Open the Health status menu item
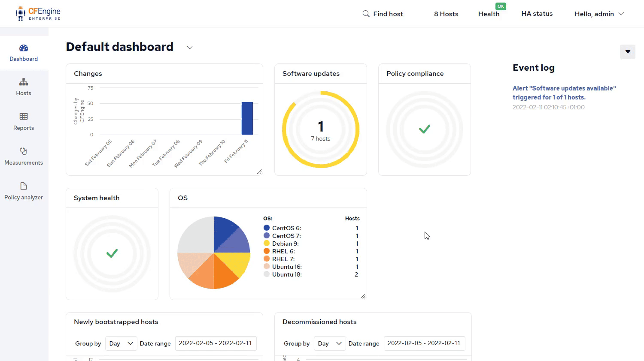The width and height of the screenshot is (644, 361). (x=489, y=14)
